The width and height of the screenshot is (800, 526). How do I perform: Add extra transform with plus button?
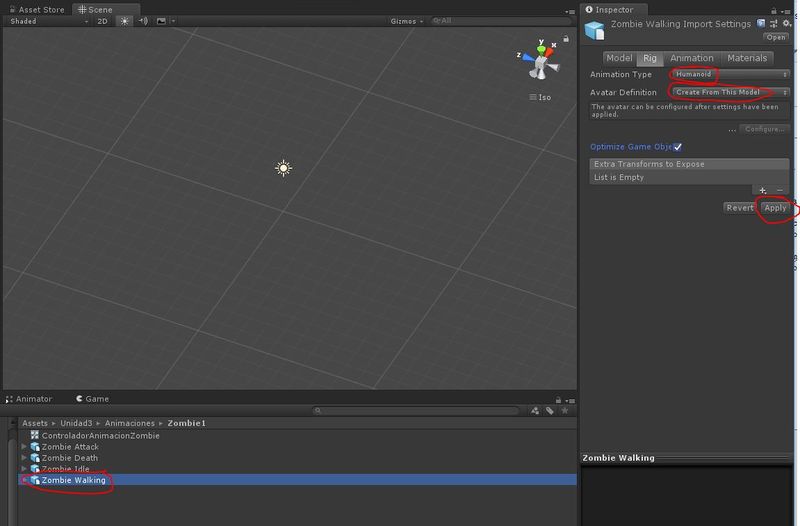click(762, 190)
